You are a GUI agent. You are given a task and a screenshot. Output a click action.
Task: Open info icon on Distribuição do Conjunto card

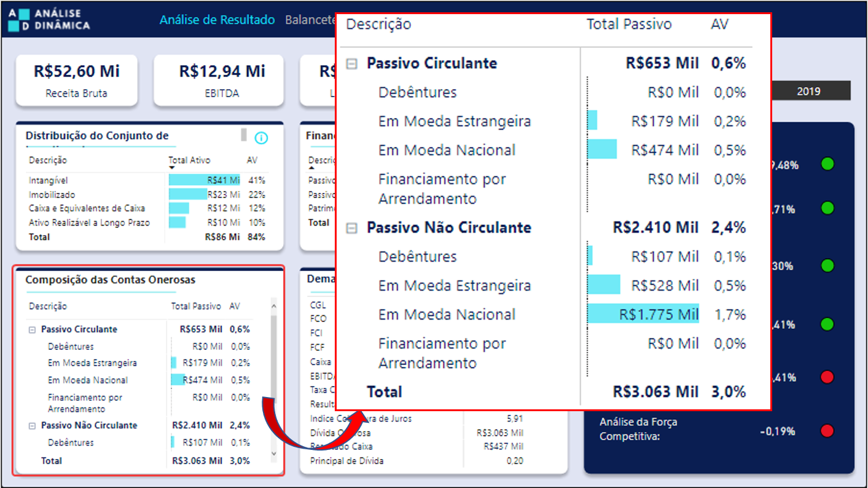[261, 138]
